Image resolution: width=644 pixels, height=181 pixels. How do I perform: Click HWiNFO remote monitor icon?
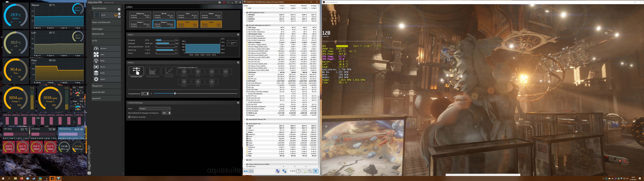tap(278, 171)
